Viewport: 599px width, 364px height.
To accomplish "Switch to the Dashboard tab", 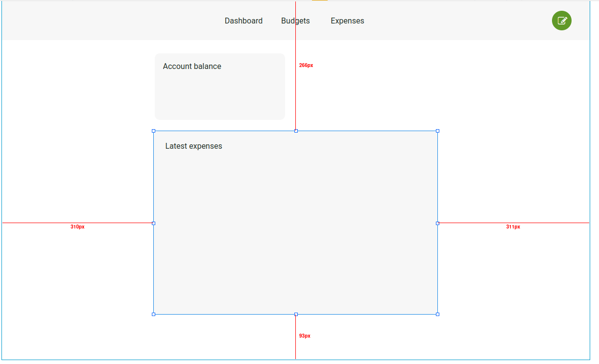I will (243, 21).
